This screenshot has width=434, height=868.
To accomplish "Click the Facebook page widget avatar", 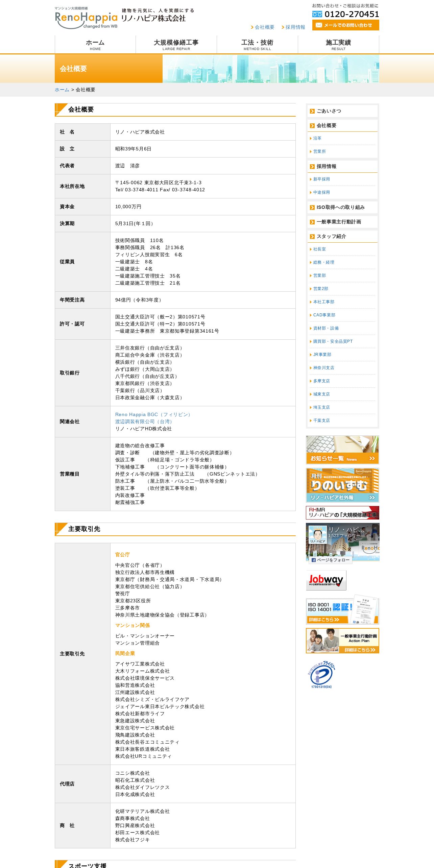I will pos(317,534).
